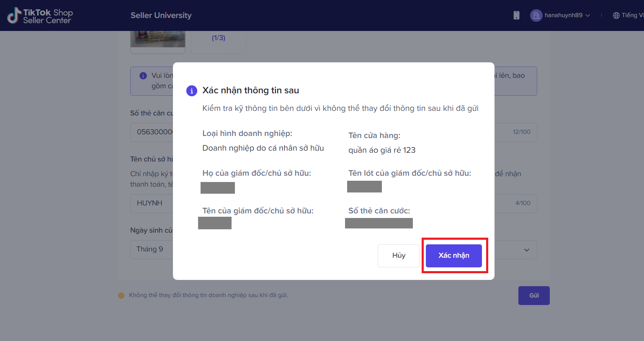Image resolution: width=644 pixels, height=341 pixels.
Task: Click the Kiểm tra kỹ thông tin warning sentence
Action: [340, 108]
